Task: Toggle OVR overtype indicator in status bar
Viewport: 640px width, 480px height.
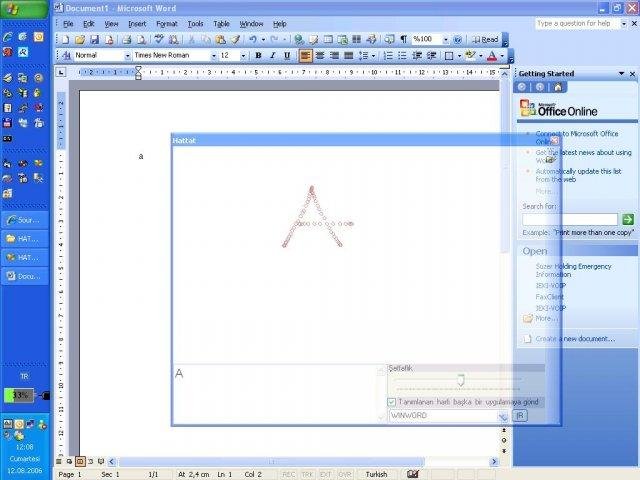Action: 345,474
